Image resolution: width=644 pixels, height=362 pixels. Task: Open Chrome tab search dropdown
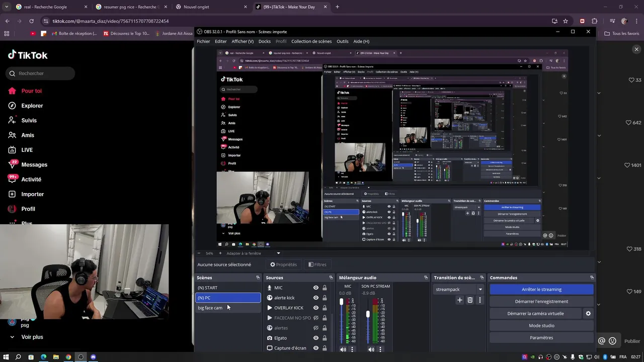[6, 7]
